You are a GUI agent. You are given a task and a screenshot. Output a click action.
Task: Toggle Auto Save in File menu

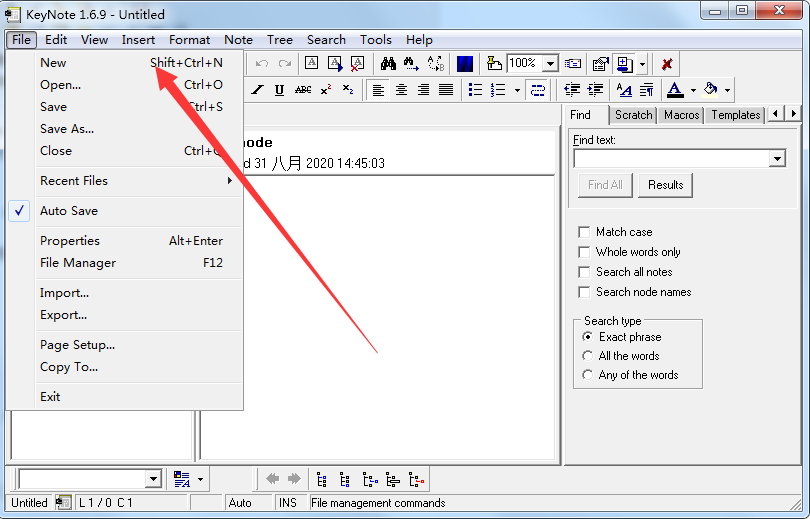click(x=124, y=211)
